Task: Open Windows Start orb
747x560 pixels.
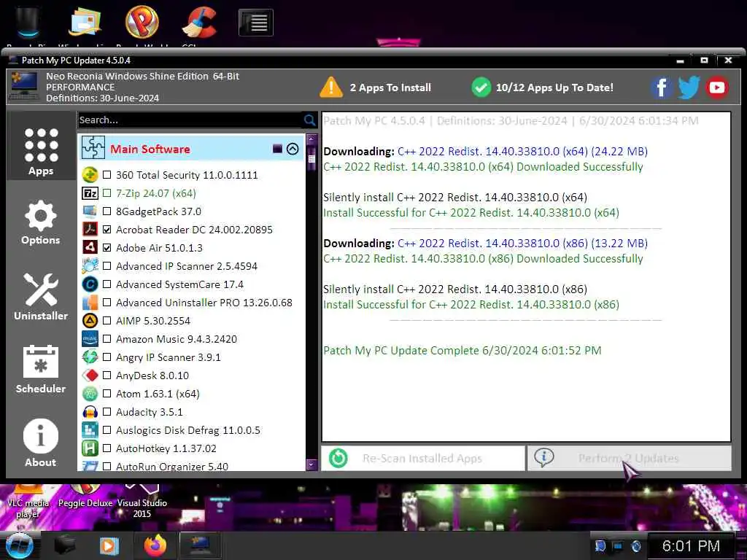Action: (x=18, y=545)
